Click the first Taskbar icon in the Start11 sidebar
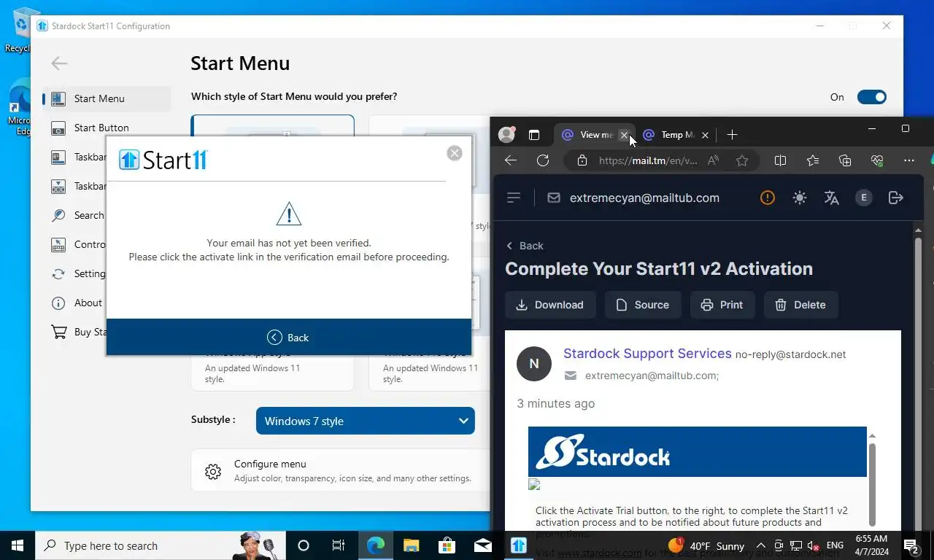934x560 pixels. tap(59, 157)
